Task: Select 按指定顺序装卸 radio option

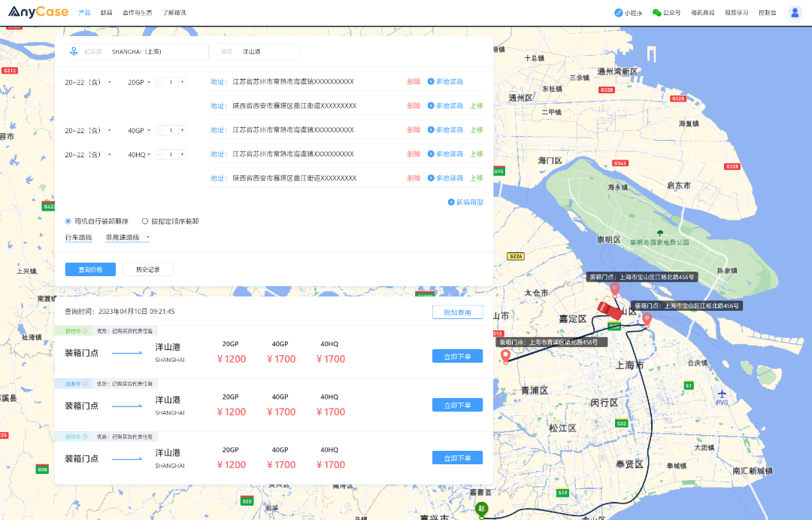Action: click(145, 221)
